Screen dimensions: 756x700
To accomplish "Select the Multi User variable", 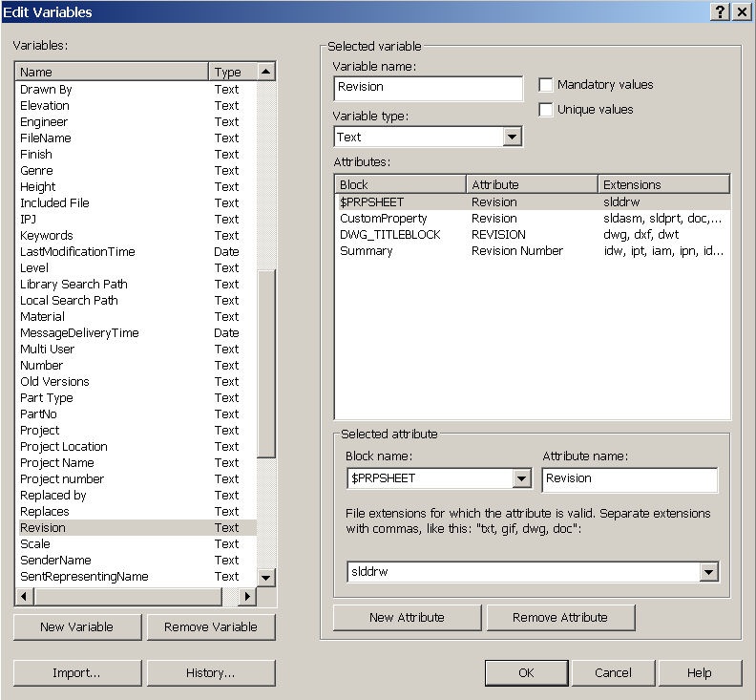I will 136,350.
